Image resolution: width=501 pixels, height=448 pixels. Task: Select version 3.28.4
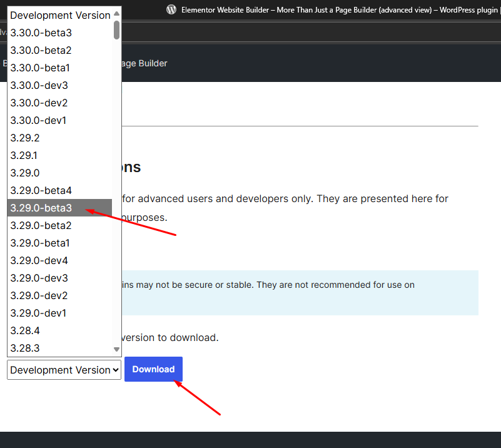pos(60,330)
